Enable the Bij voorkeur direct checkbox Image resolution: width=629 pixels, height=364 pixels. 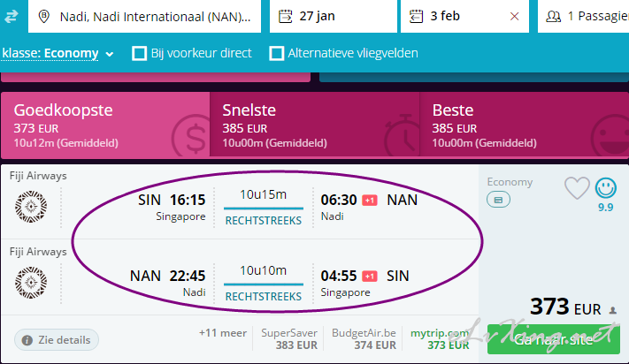coord(139,53)
